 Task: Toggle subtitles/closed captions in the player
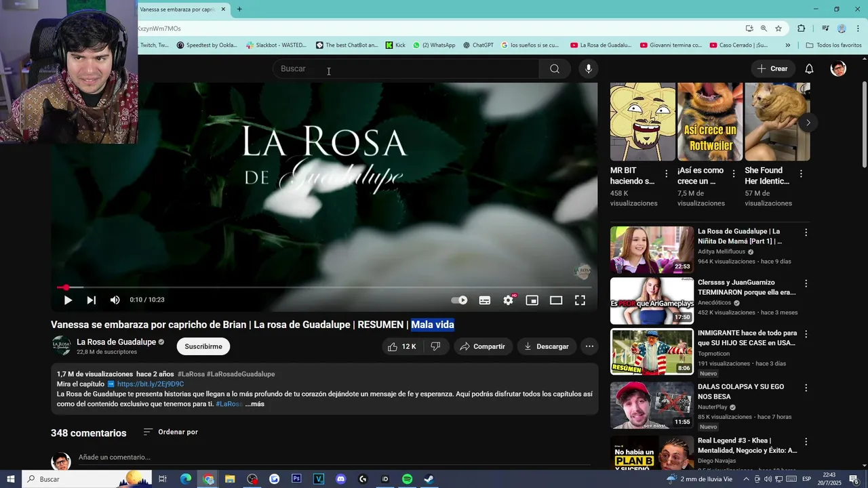(485, 300)
